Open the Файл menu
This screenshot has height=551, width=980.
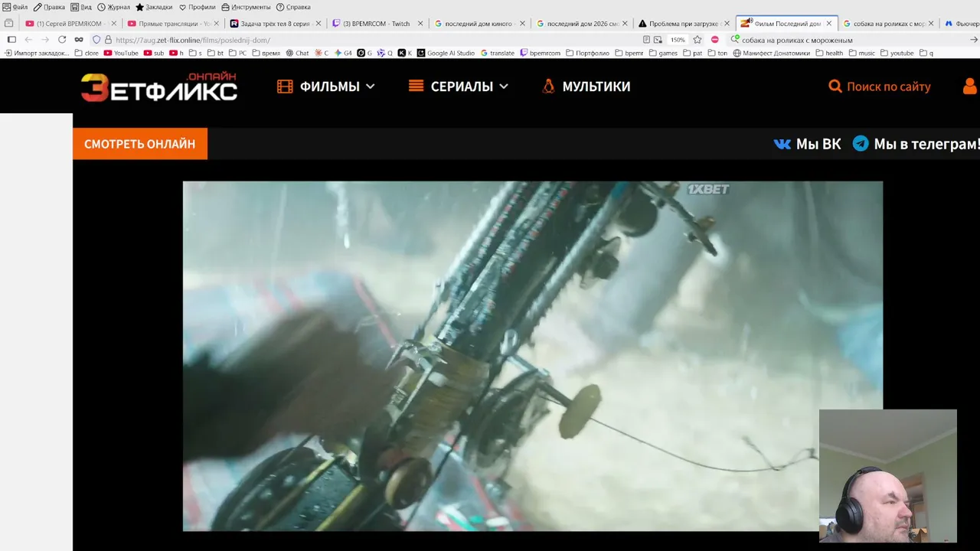pos(15,7)
